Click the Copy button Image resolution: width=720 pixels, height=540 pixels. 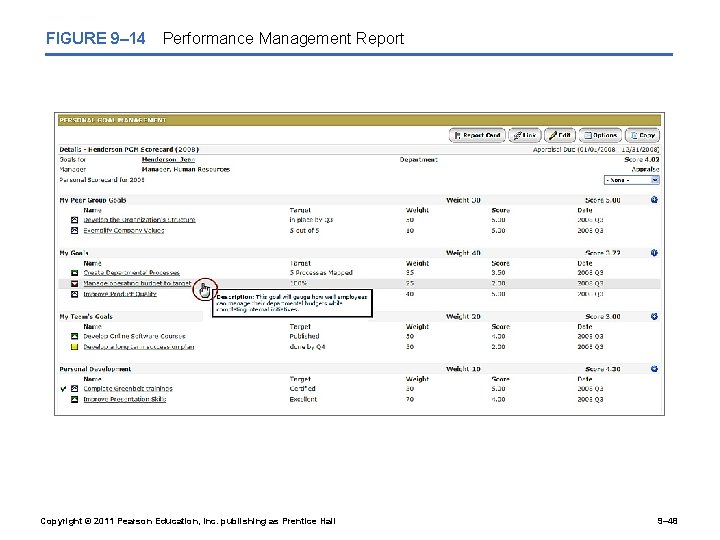642,135
